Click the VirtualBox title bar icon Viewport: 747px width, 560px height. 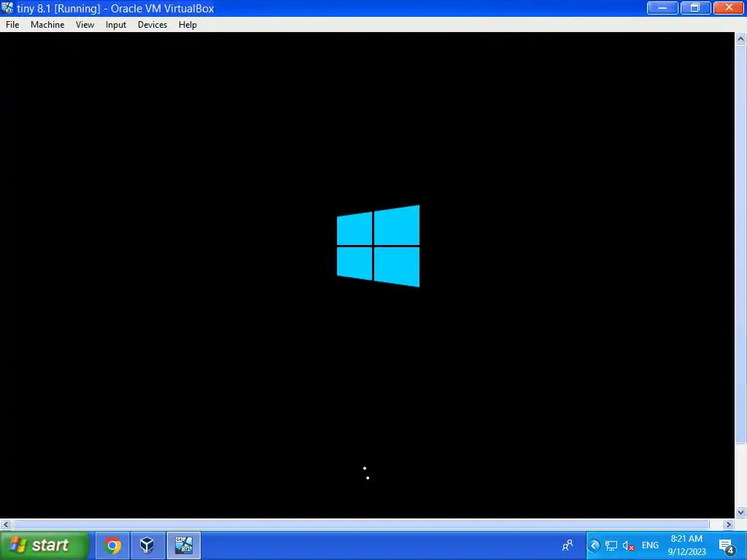7,8
